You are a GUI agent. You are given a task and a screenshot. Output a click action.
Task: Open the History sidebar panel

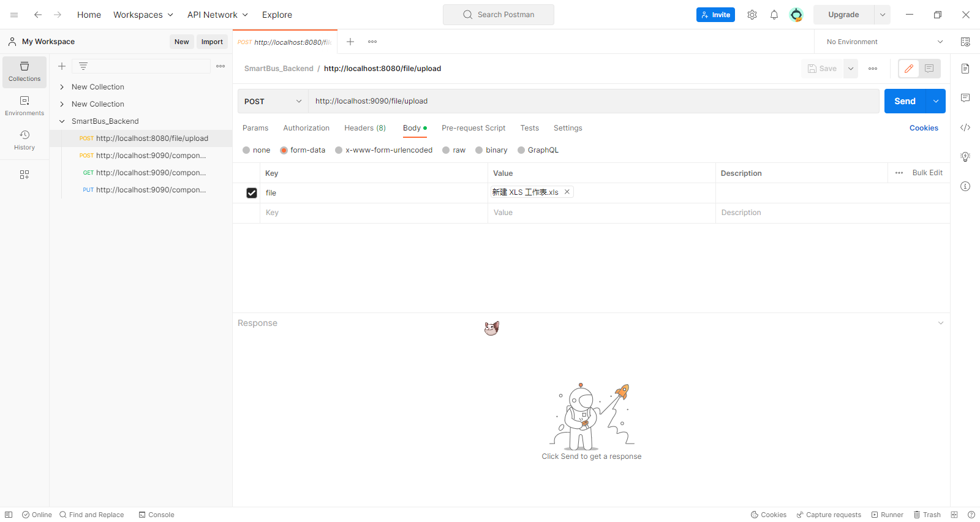click(x=24, y=140)
